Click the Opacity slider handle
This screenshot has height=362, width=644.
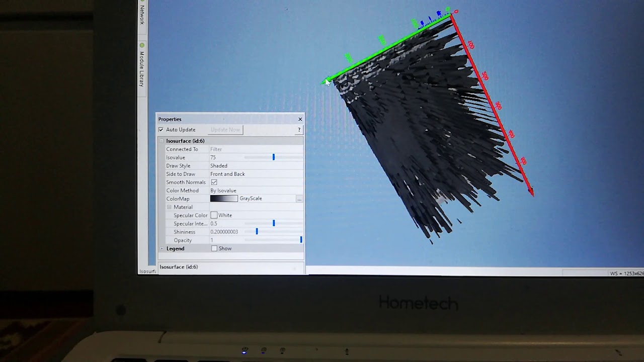[x=301, y=240]
